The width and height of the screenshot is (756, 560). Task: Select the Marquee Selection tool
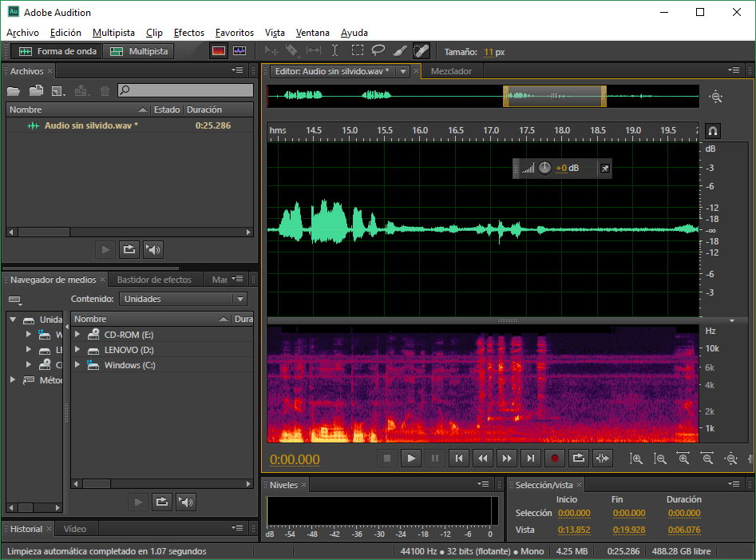[358, 50]
